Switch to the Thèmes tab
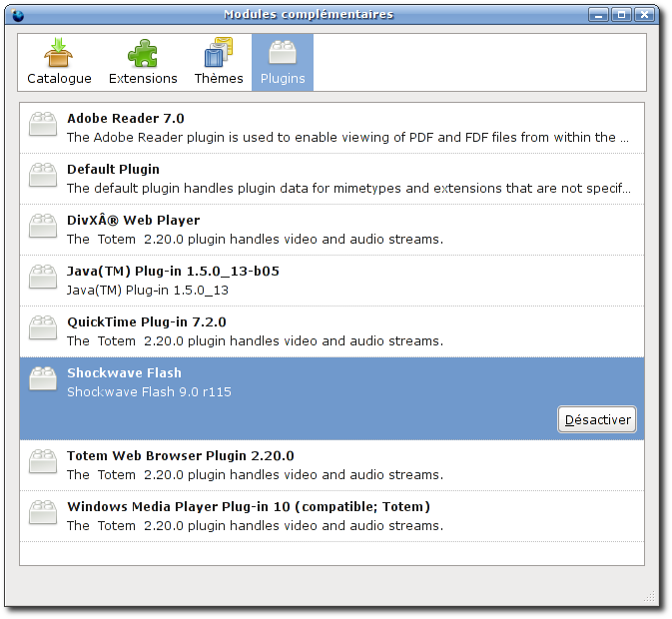Viewport: 672px width, 619px height. point(219,62)
